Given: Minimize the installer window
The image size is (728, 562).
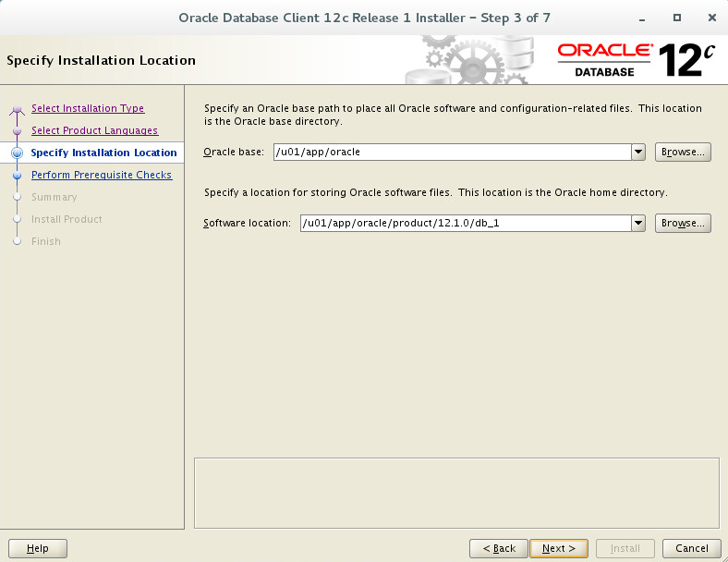Looking at the screenshot, I should 642,18.
